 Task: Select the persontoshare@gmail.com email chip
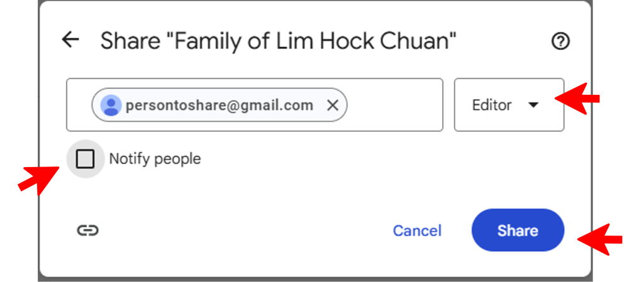(x=219, y=105)
